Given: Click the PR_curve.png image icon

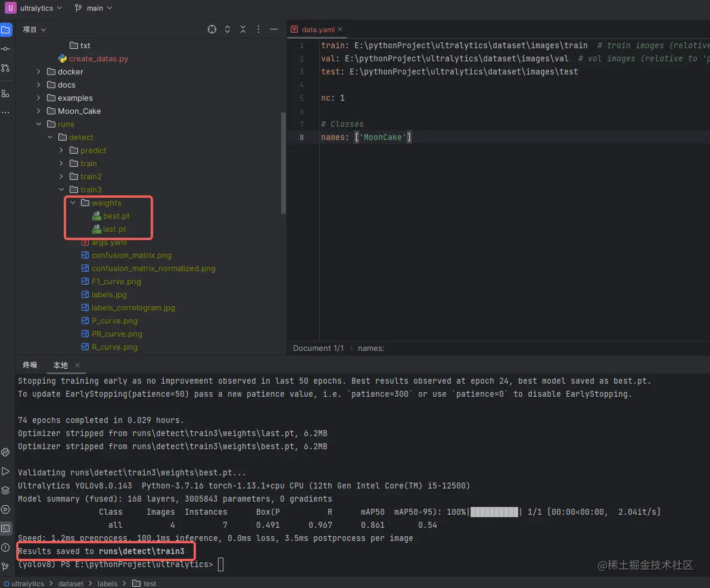Looking at the screenshot, I should tap(85, 334).
